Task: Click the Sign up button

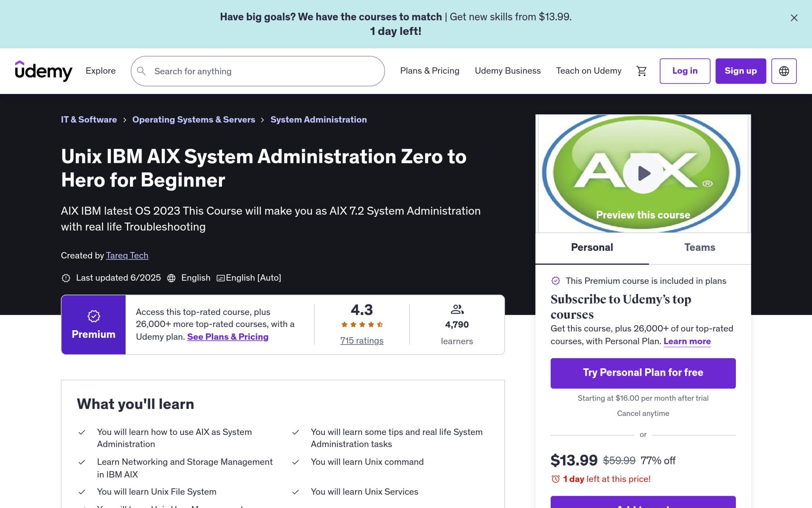Action: [x=741, y=71]
